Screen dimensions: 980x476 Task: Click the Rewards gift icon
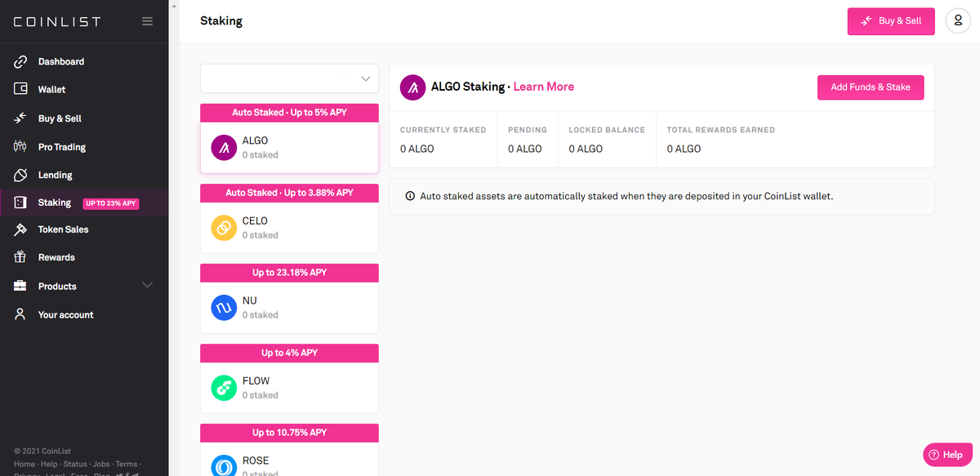[x=20, y=257]
